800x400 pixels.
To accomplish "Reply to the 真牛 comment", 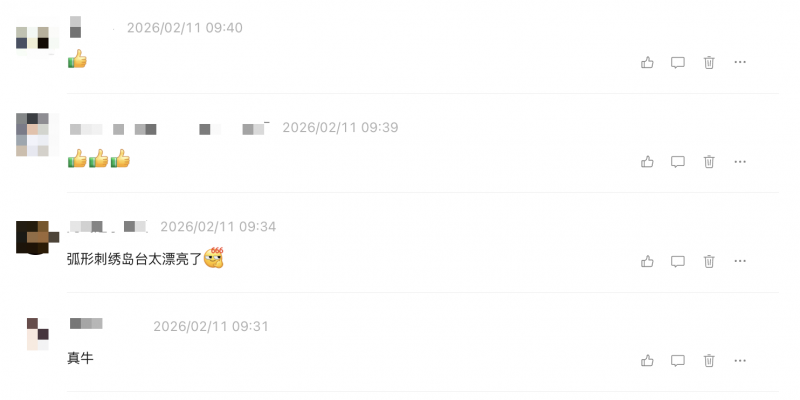I will click(x=678, y=361).
